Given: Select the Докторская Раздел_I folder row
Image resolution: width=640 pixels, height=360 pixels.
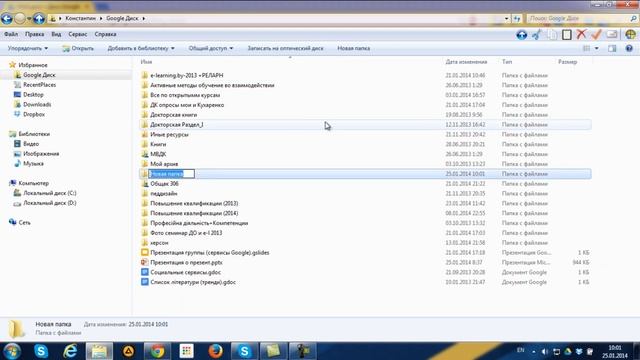Looking at the screenshot, I should [x=365, y=124].
